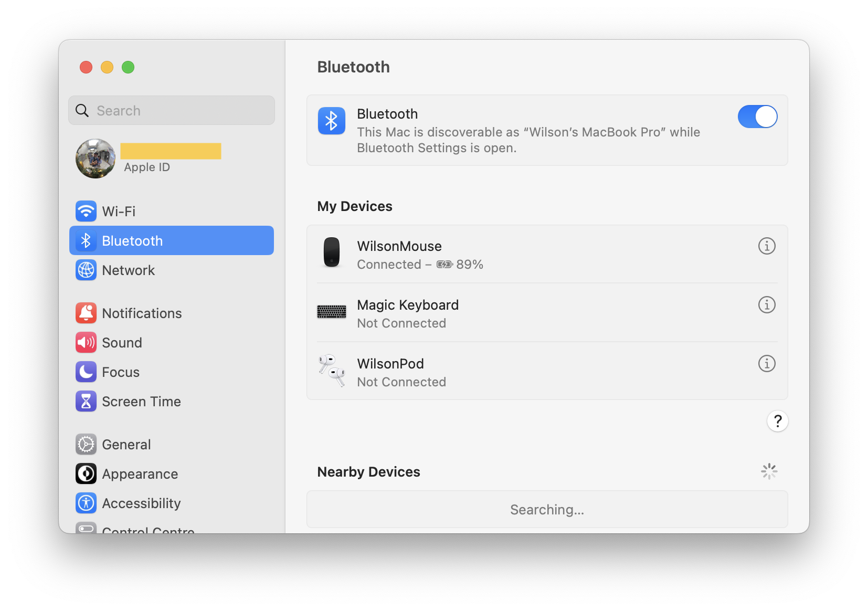Image resolution: width=868 pixels, height=611 pixels.
Task: Open info for WilsonMouse
Action: [767, 246]
